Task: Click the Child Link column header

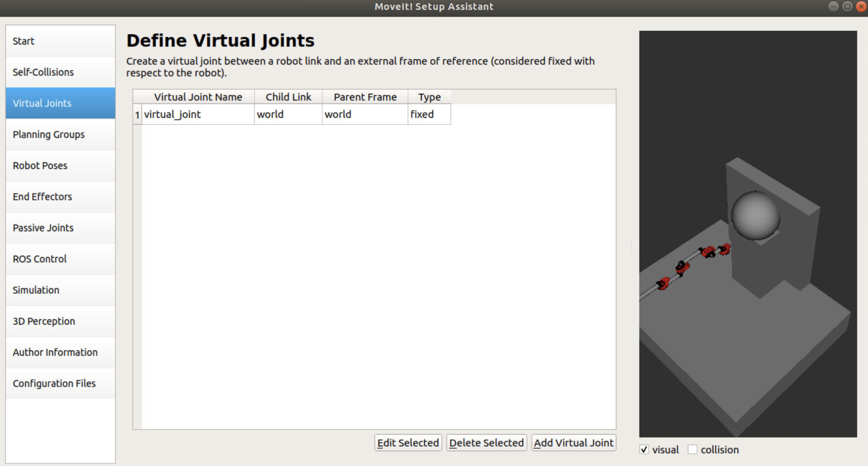Action: tap(288, 96)
